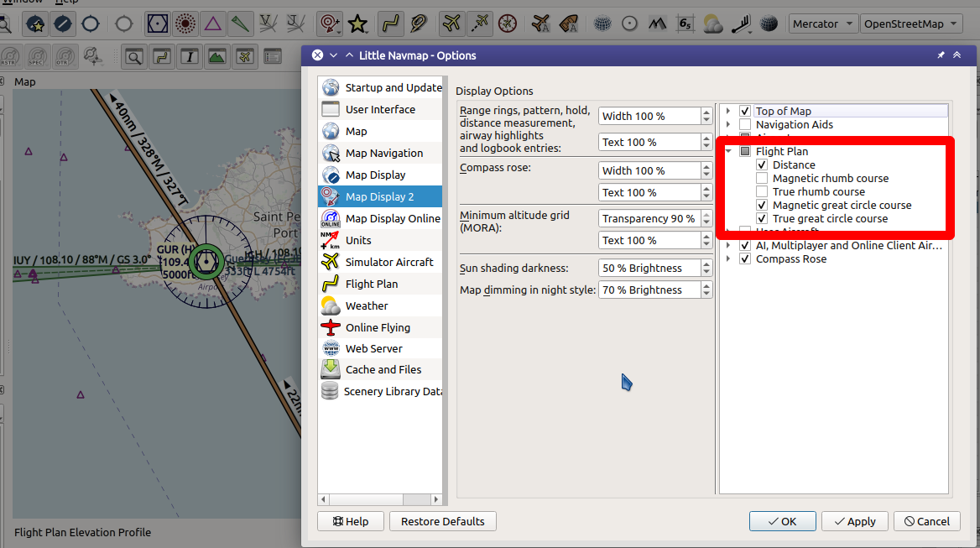Toggle ILS green feather icon
980x548 pixels.
[240, 24]
